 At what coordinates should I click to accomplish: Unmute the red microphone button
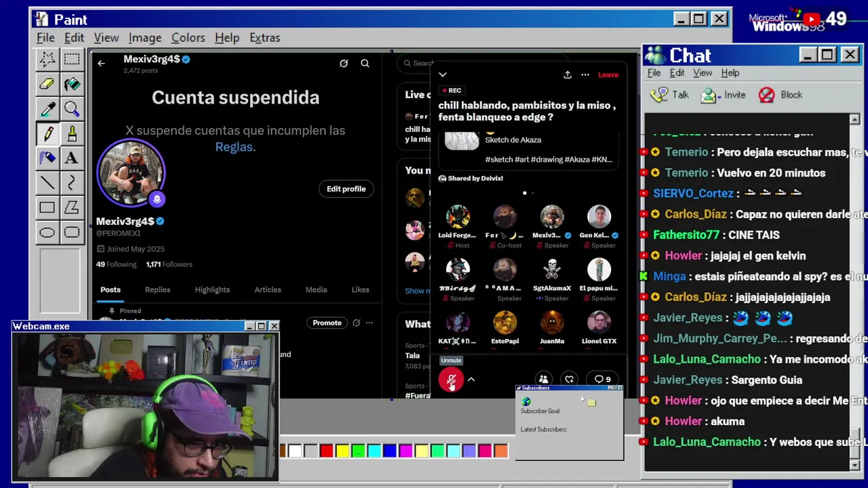[x=451, y=380]
